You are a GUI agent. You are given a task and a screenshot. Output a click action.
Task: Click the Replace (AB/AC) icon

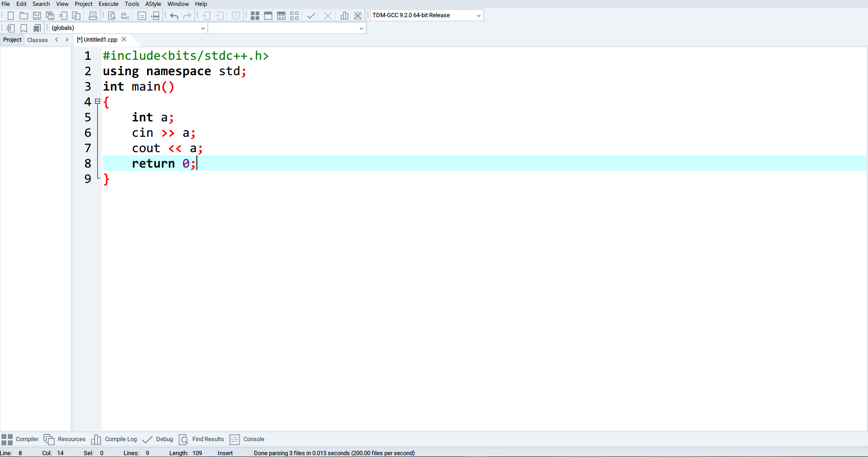125,16
